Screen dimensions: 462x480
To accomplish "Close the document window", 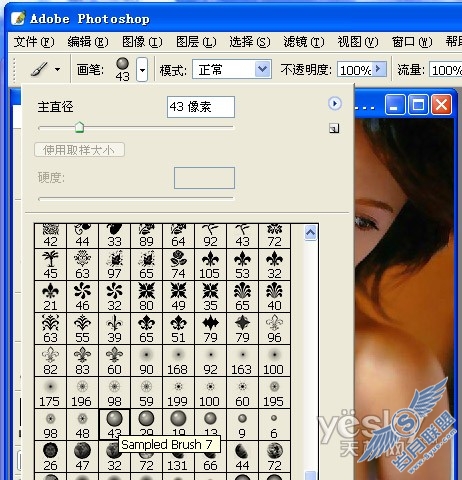I will (442, 105).
